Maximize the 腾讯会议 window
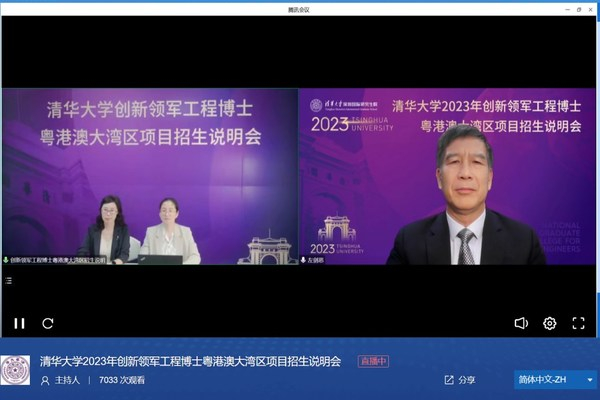600x400 pixels. tap(579, 10)
